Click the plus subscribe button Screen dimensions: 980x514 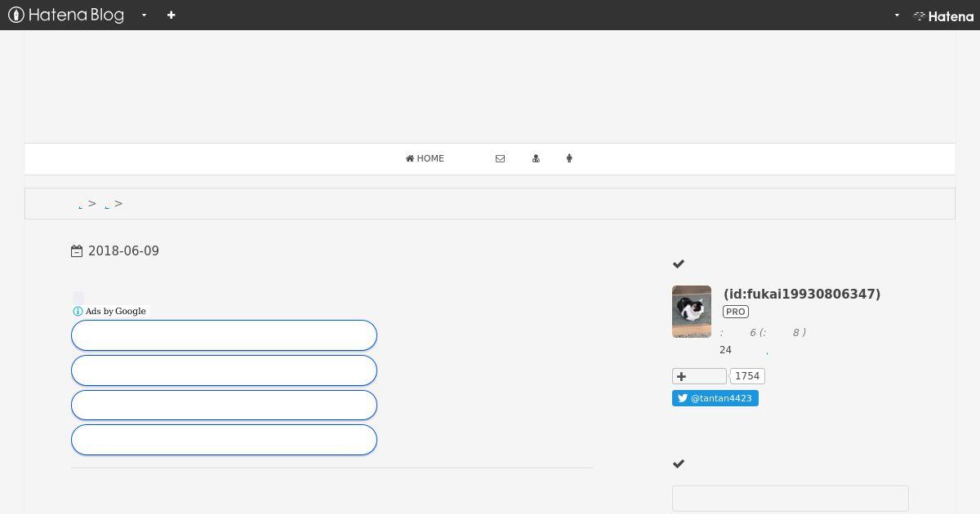point(699,376)
